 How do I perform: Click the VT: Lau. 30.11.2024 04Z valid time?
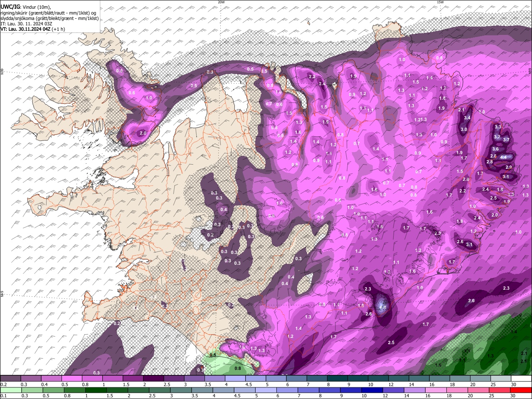coord(25,29)
